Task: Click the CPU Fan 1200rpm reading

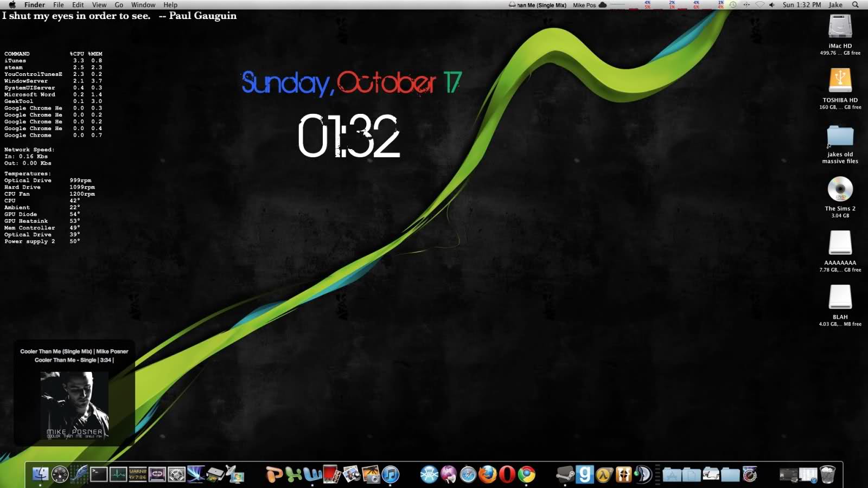Action: click(50, 194)
